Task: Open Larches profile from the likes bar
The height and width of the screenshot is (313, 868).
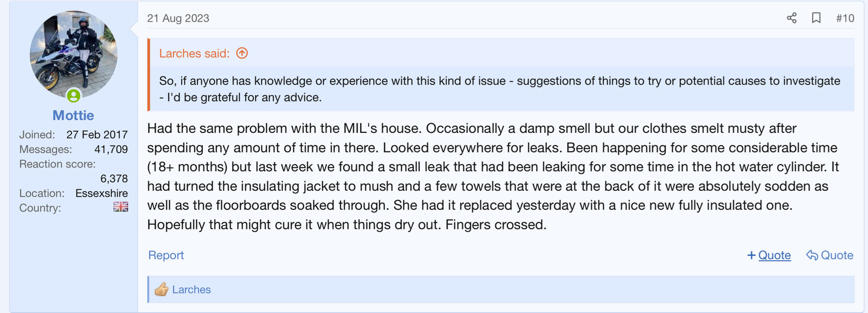Action: [x=192, y=290]
